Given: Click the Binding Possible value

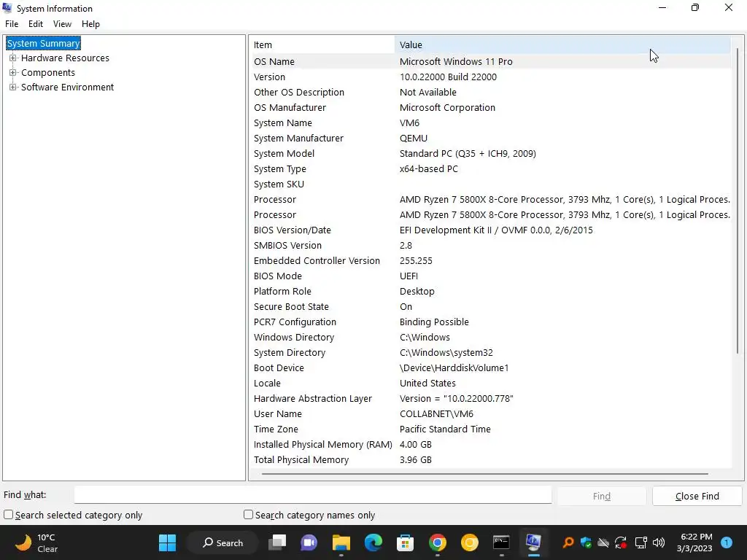Looking at the screenshot, I should coord(434,322).
